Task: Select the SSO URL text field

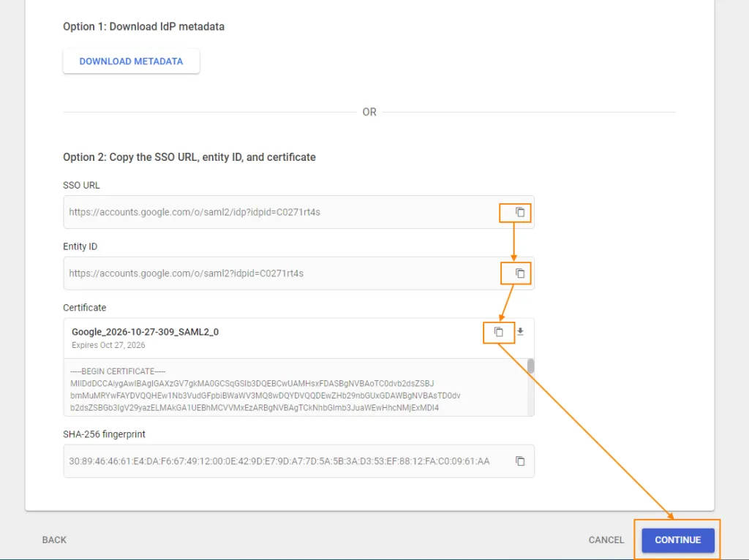Action: tap(298, 212)
